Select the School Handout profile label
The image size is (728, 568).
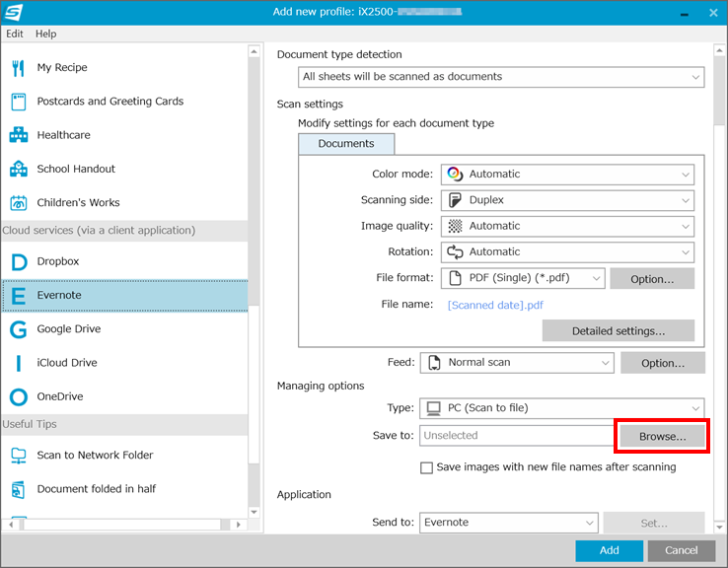tap(76, 169)
